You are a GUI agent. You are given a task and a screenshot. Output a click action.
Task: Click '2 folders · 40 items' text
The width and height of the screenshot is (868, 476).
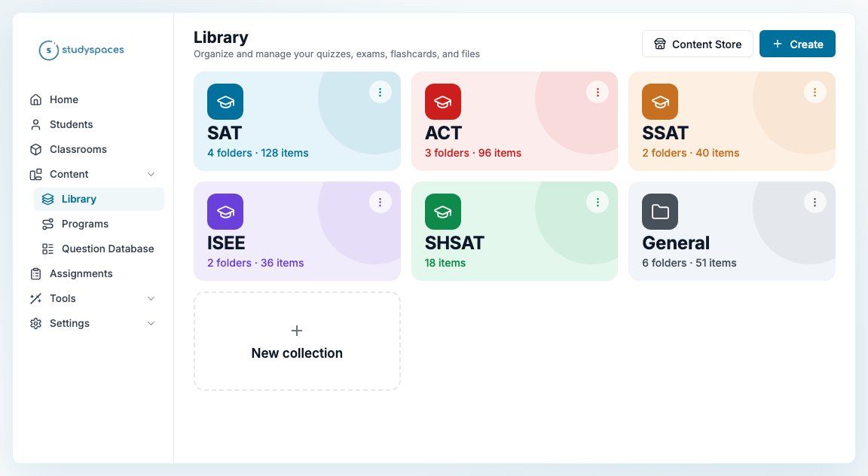point(690,154)
